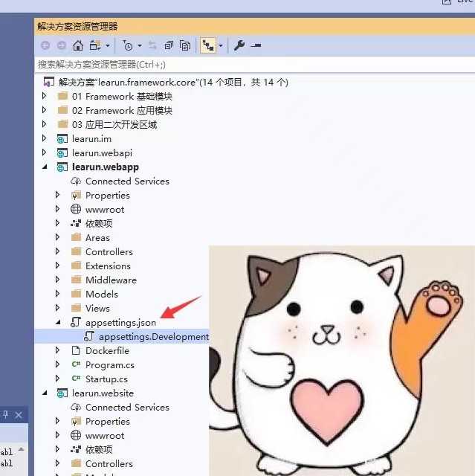Select the Middleware folder
Image resolution: width=475 pixels, height=476 pixels.
(x=111, y=280)
